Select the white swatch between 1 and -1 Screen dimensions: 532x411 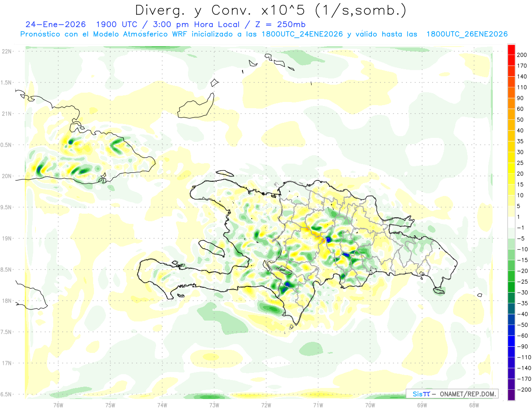(x=511, y=222)
